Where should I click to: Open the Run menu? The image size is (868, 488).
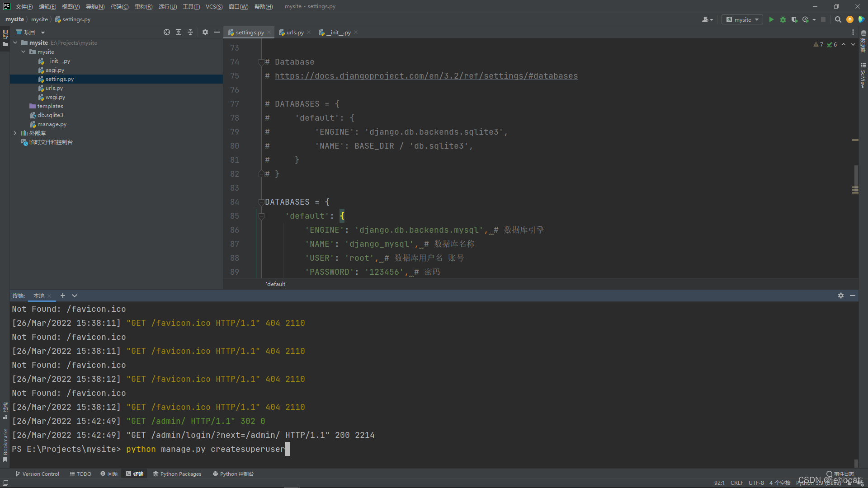[168, 6]
